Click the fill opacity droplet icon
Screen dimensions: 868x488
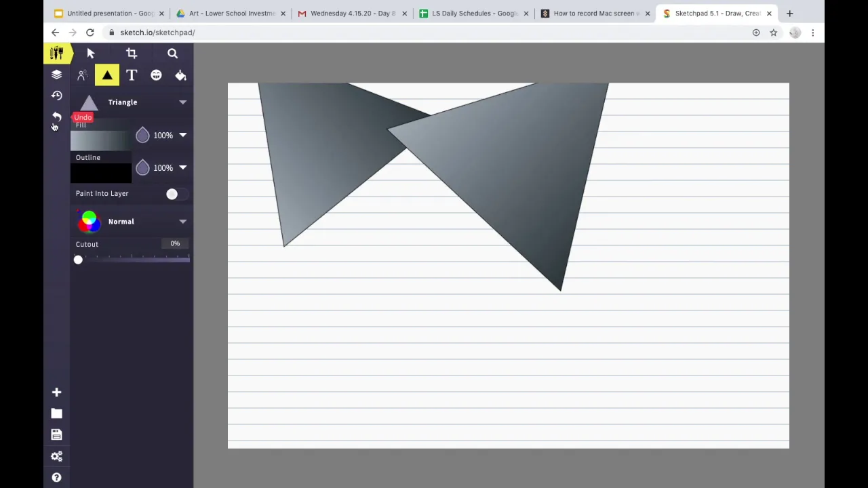pos(142,135)
